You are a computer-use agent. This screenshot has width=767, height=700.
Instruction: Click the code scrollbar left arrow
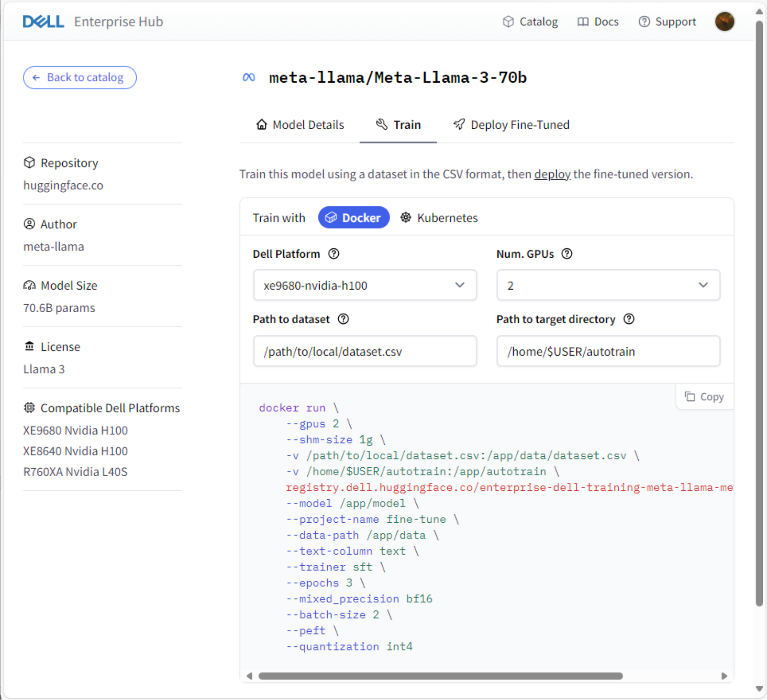point(249,676)
